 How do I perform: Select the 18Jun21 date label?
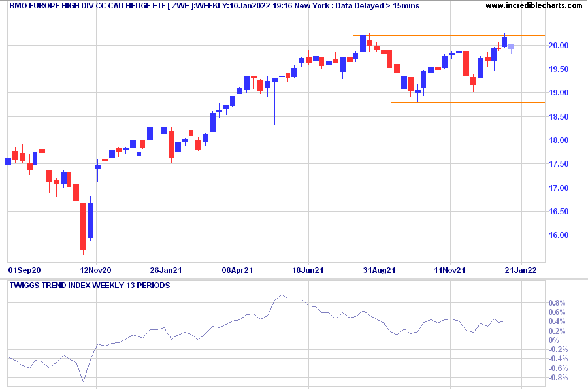[308, 270]
